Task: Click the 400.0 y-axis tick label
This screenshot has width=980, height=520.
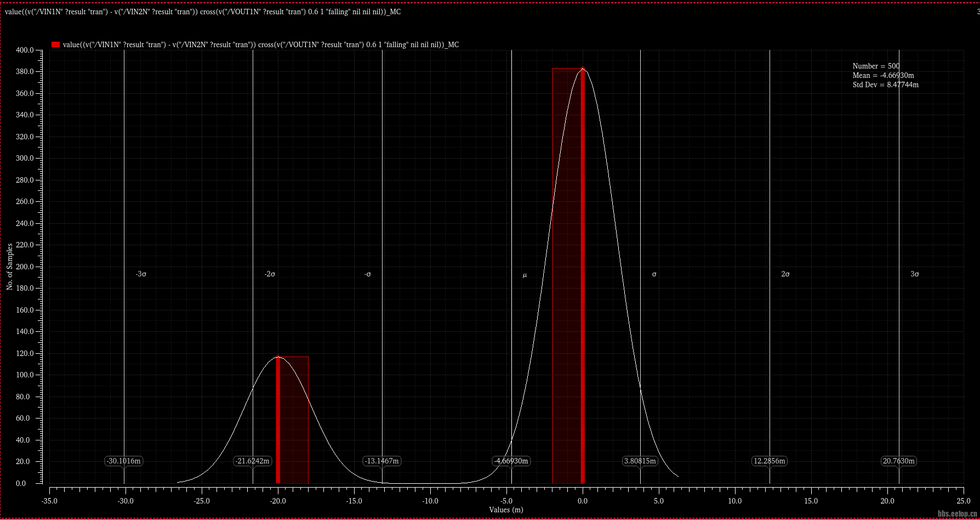Action: point(25,50)
